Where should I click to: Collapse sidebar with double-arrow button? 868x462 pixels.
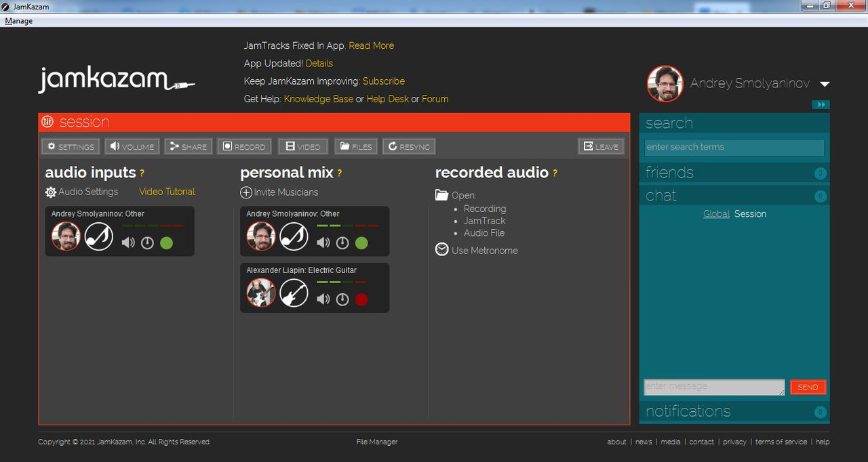[821, 104]
